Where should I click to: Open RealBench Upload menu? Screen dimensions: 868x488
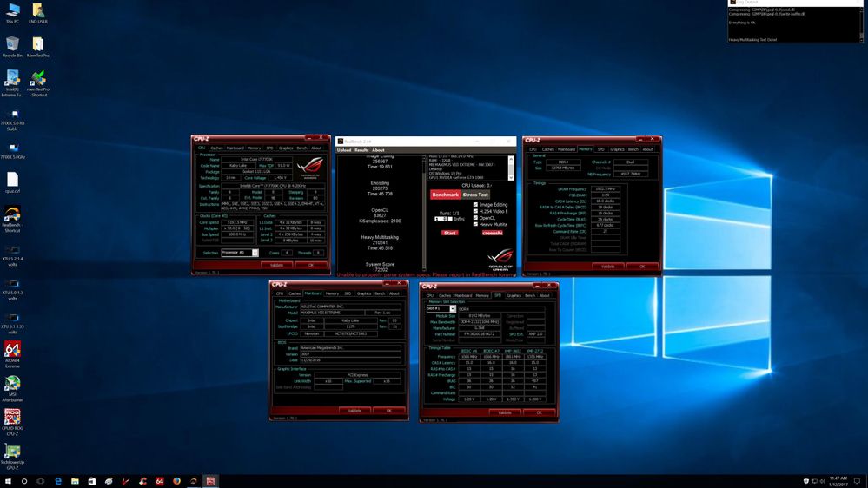pos(344,150)
